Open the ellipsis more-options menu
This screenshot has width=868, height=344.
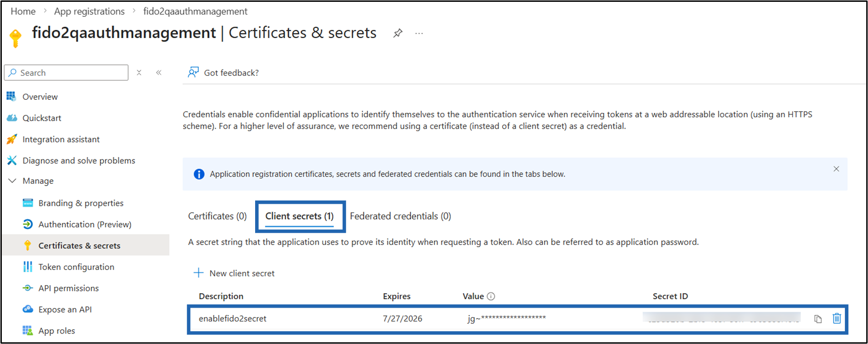tap(419, 33)
